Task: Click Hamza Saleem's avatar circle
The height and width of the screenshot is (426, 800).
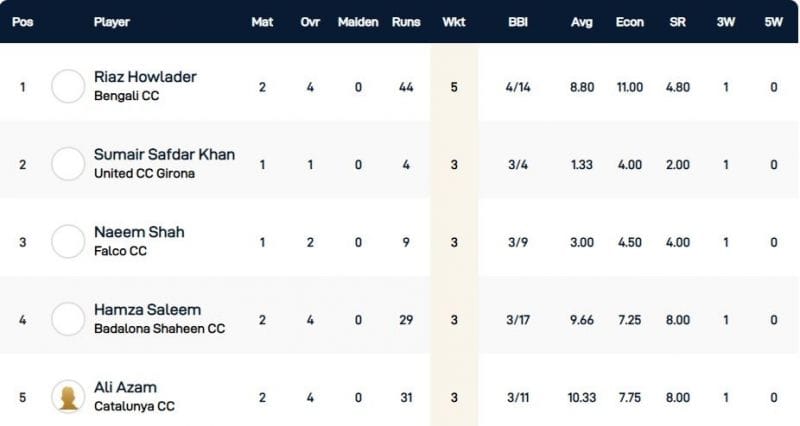Action: (x=68, y=319)
